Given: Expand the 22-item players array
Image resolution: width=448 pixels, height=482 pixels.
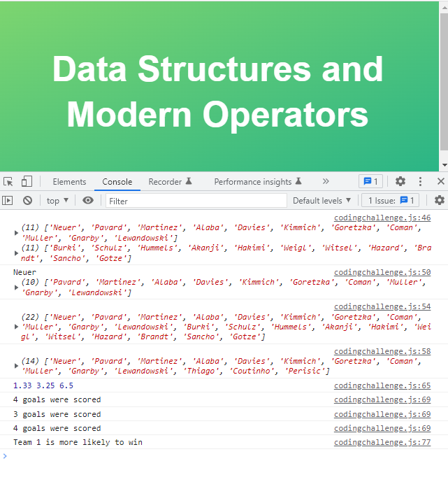Looking at the screenshot, I should pyautogui.click(x=16, y=327).
